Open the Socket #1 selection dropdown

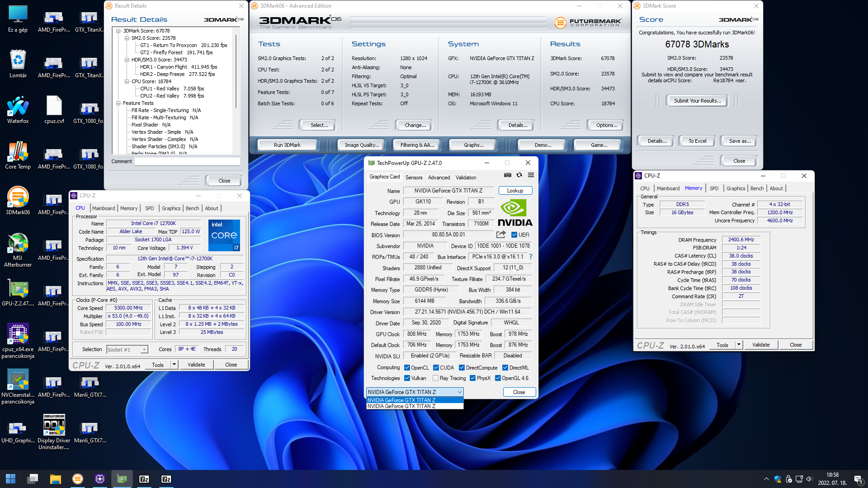pos(144,349)
